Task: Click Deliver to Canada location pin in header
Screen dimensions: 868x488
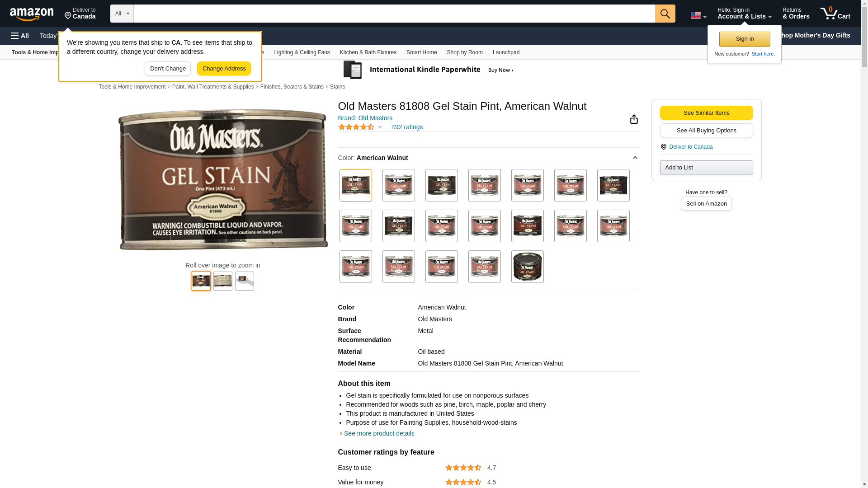Action: 80,14
